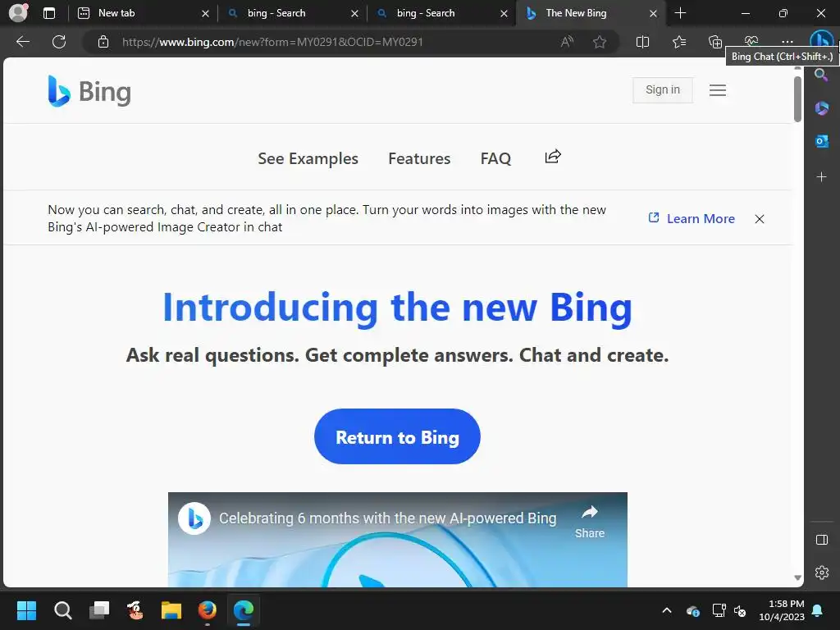Open the Windows Start menu

click(26, 610)
